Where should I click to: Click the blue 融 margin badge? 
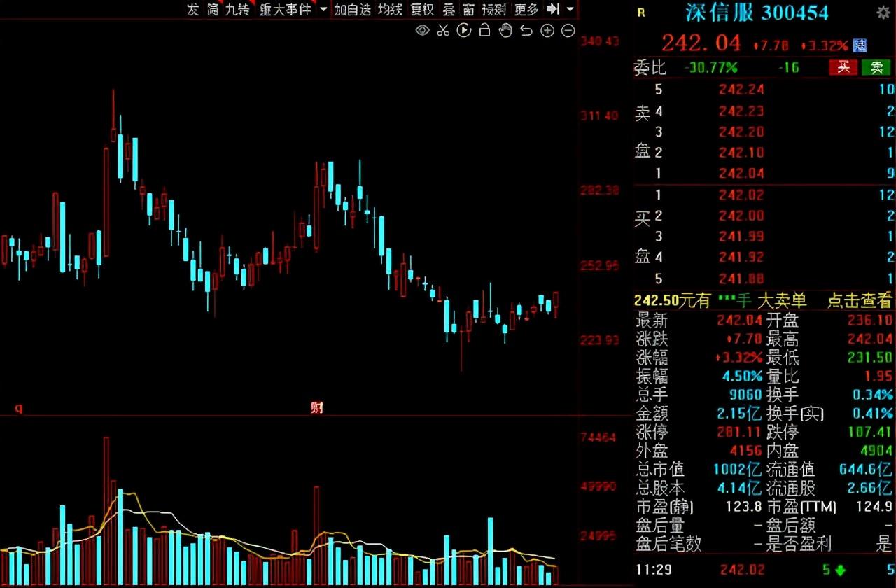[860, 45]
